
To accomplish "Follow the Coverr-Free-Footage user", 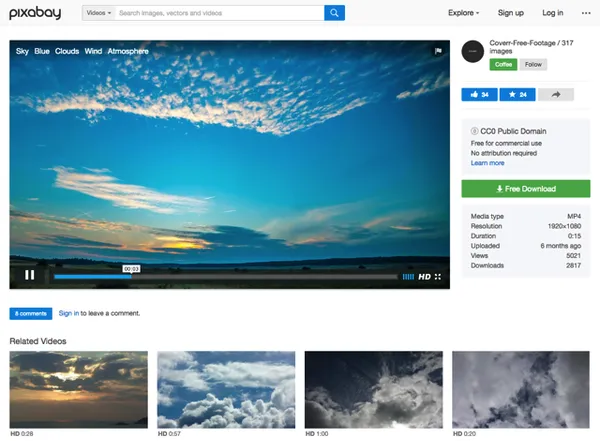I will coord(533,64).
